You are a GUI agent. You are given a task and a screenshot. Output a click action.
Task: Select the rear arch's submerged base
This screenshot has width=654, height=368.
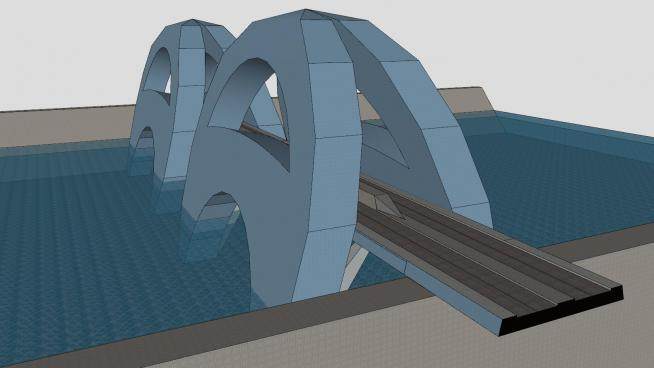(x=141, y=159)
